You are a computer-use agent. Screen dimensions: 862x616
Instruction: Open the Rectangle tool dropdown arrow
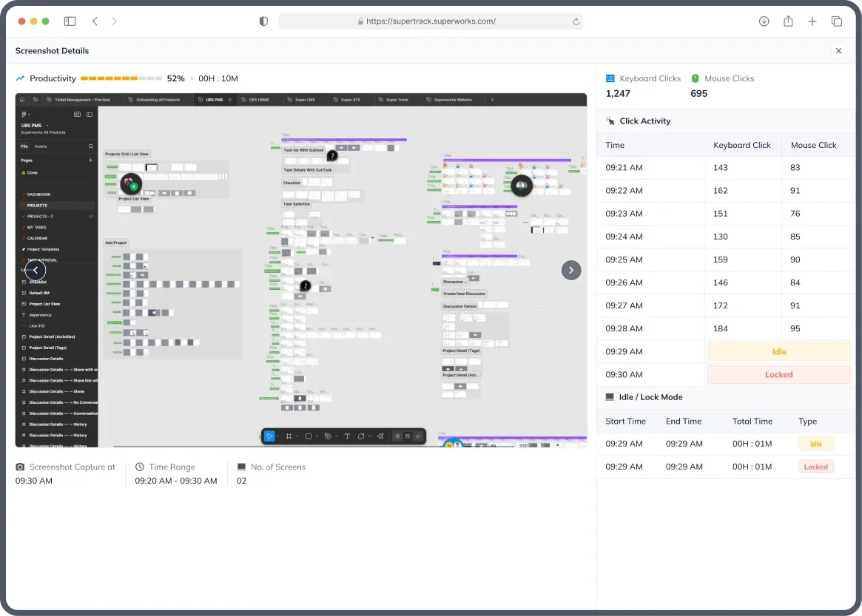(x=317, y=436)
